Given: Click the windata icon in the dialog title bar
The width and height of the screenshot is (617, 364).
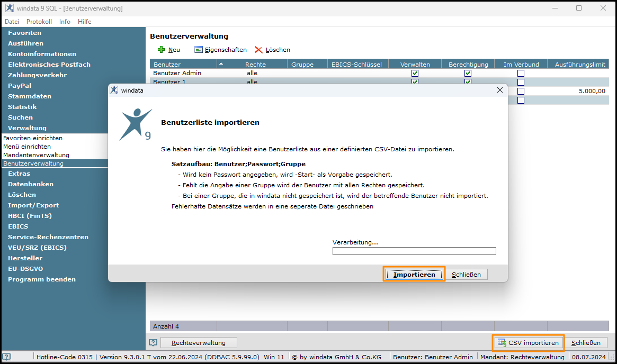Looking at the screenshot, I should [114, 90].
